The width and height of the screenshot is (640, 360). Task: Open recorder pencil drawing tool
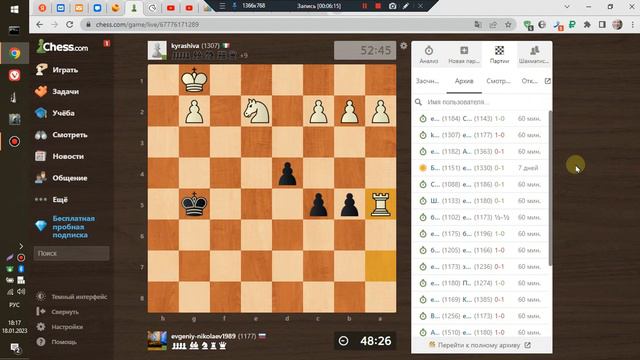click(406, 6)
